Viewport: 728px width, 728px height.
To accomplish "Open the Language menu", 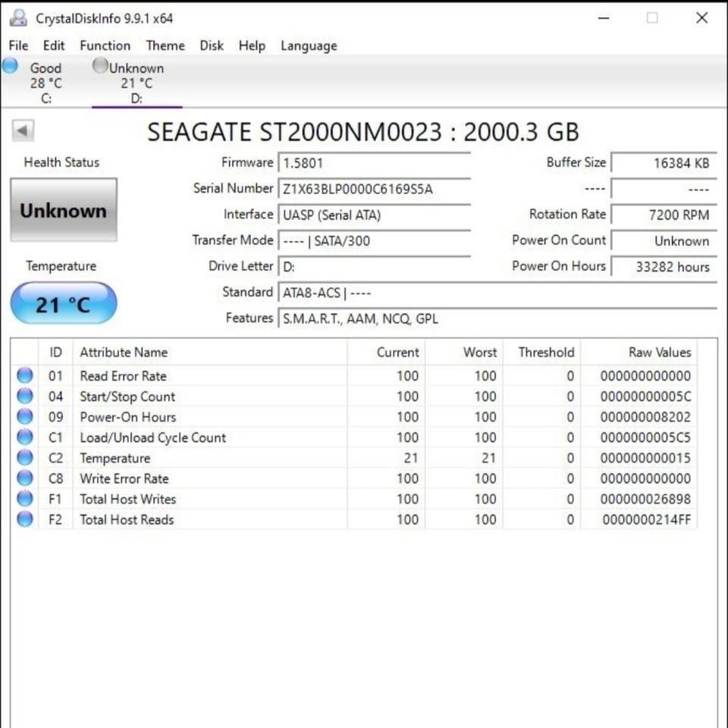I will (x=309, y=45).
